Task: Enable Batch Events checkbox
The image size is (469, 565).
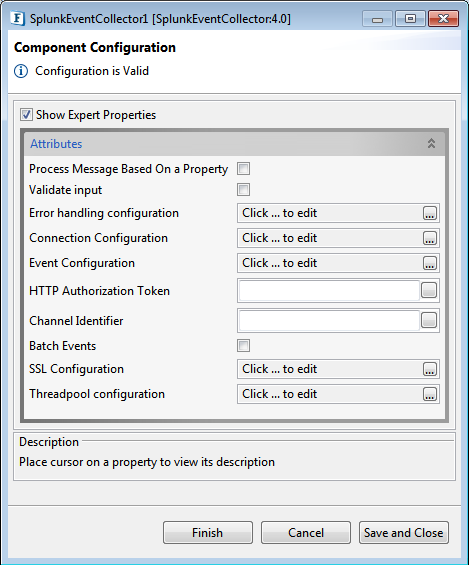Action: click(x=244, y=346)
